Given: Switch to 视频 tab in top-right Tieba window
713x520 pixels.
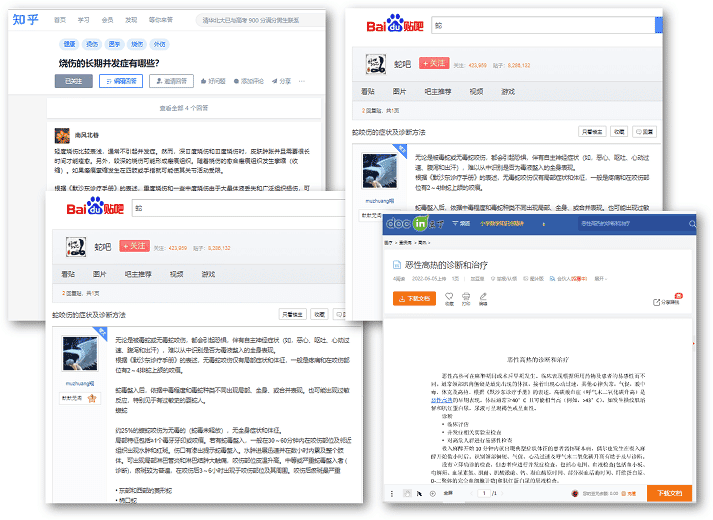Looking at the screenshot, I should click(476, 91).
